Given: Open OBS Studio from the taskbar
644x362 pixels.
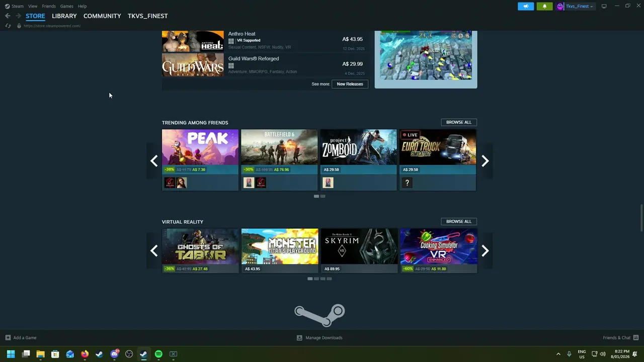Looking at the screenshot, I should click(x=129, y=354).
